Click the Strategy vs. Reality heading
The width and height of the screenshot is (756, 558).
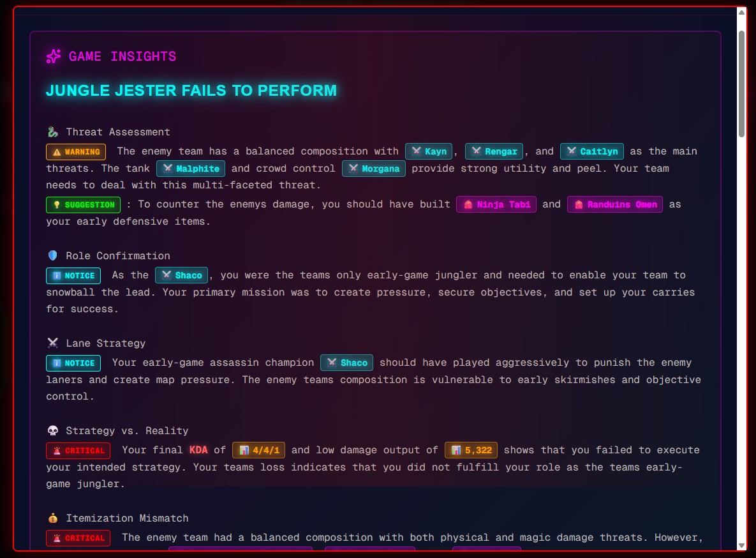pyautogui.click(x=128, y=430)
